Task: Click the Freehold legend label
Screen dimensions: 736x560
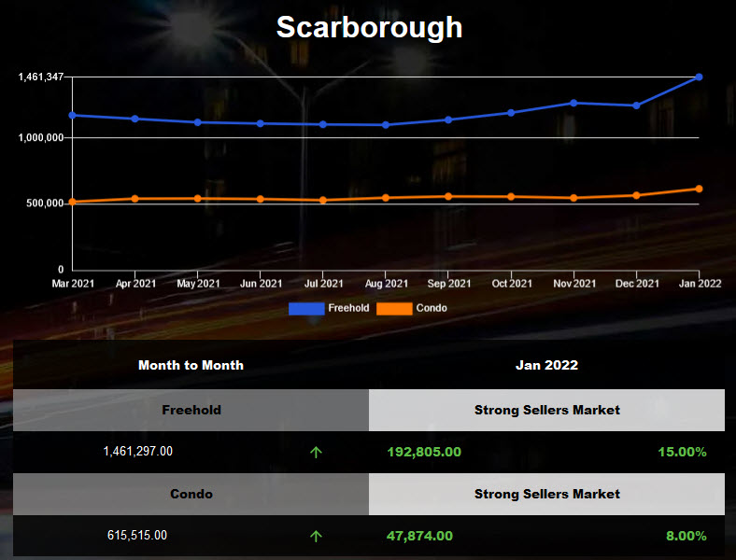Action: pyautogui.click(x=348, y=308)
